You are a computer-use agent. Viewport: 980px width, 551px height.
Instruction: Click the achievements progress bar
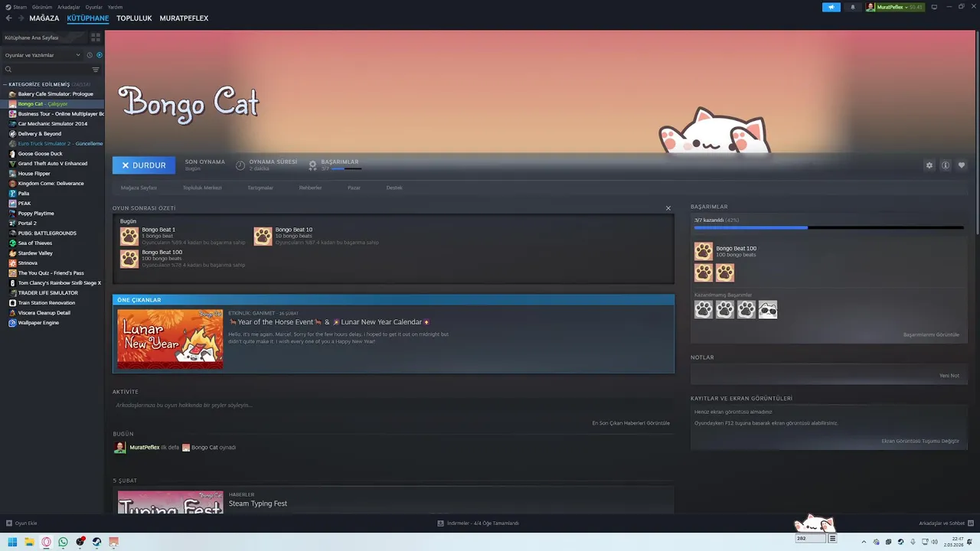(x=828, y=227)
